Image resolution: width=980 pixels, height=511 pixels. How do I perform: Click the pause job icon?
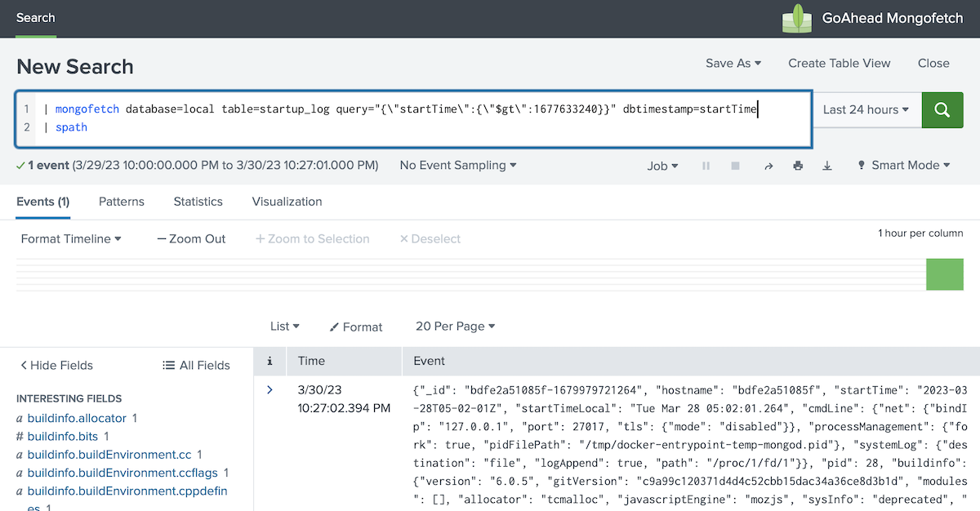tap(706, 166)
